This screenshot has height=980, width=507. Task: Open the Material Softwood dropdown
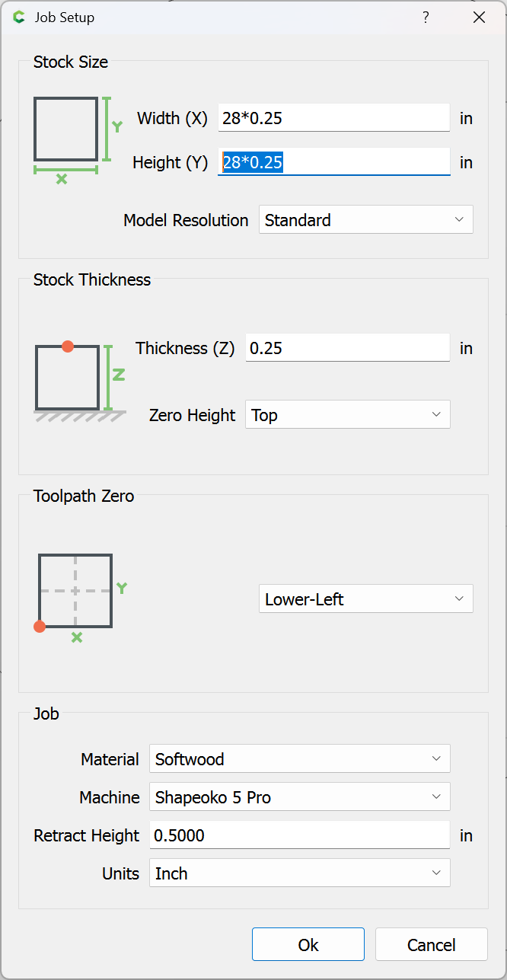point(299,759)
